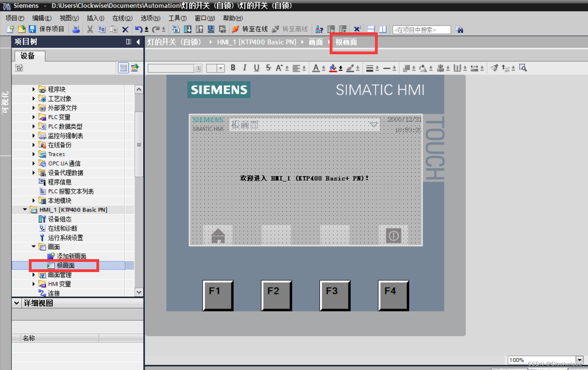Open the 在线(O) menu
The image size is (588, 370).
[x=123, y=18]
